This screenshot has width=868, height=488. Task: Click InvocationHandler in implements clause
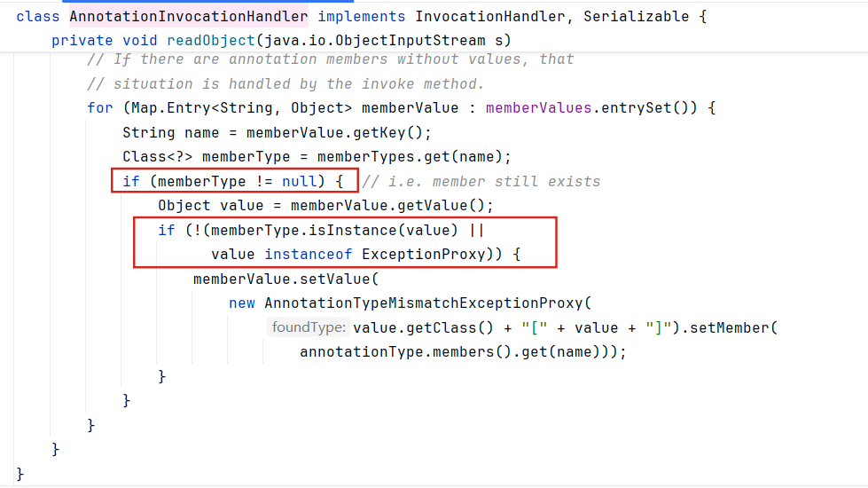[490, 17]
